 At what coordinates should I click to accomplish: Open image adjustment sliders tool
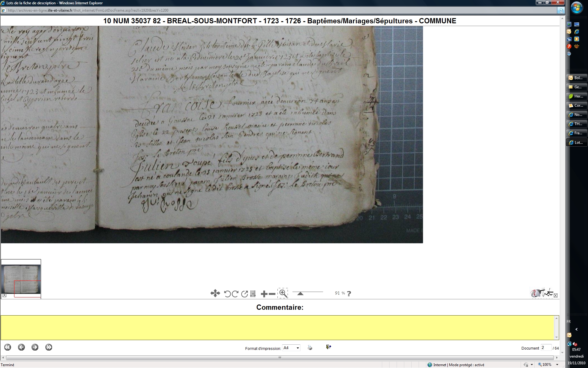tap(253, 294)
